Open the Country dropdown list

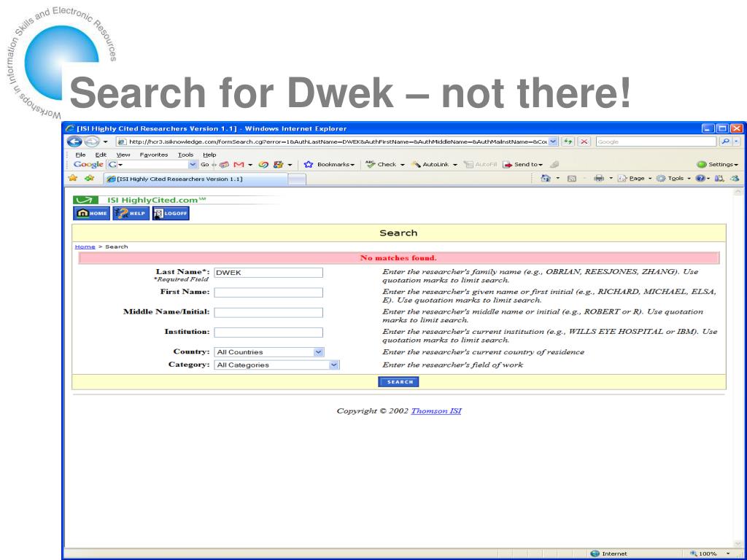click(x=319, y=352)
